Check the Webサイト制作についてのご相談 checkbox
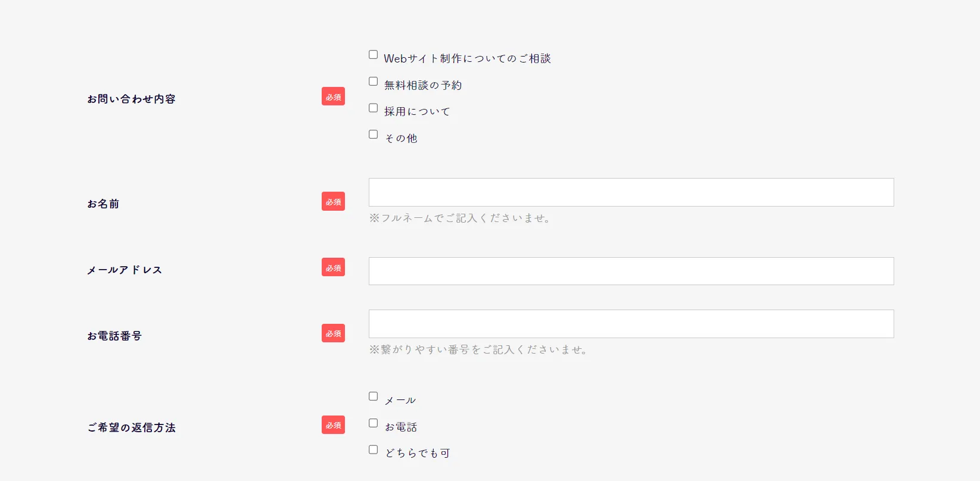 coord(372,54)
